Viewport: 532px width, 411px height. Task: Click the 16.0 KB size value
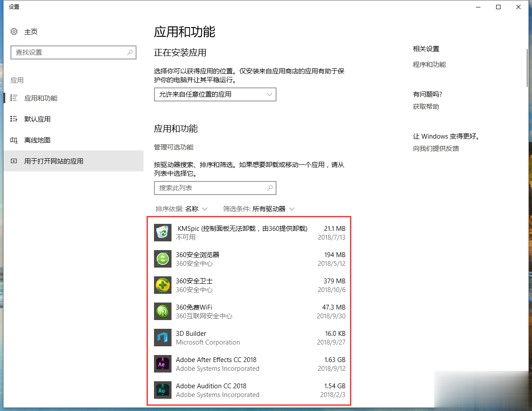(x=335, y=334)
